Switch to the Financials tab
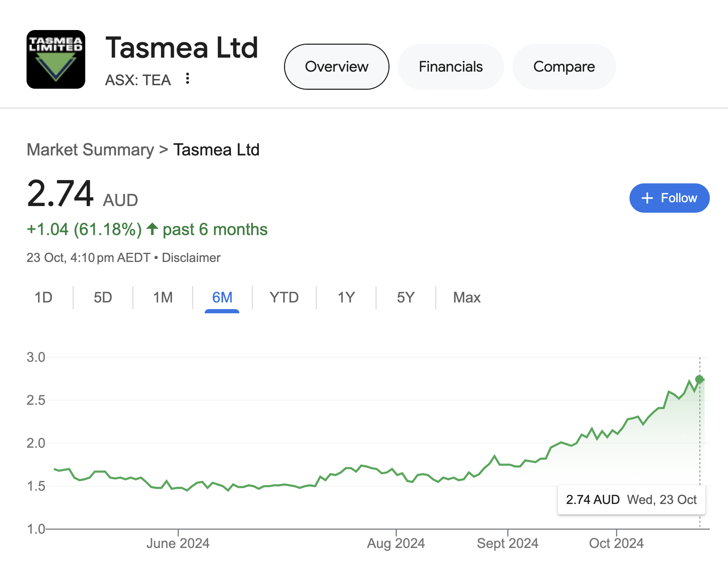This screenshot has width=728, height=570. pyautogui.click(x=451, y=67)
